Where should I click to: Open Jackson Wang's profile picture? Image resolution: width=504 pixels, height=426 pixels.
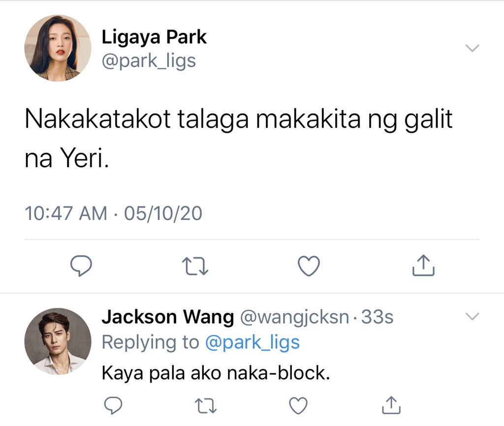click(x=58, y=341)
